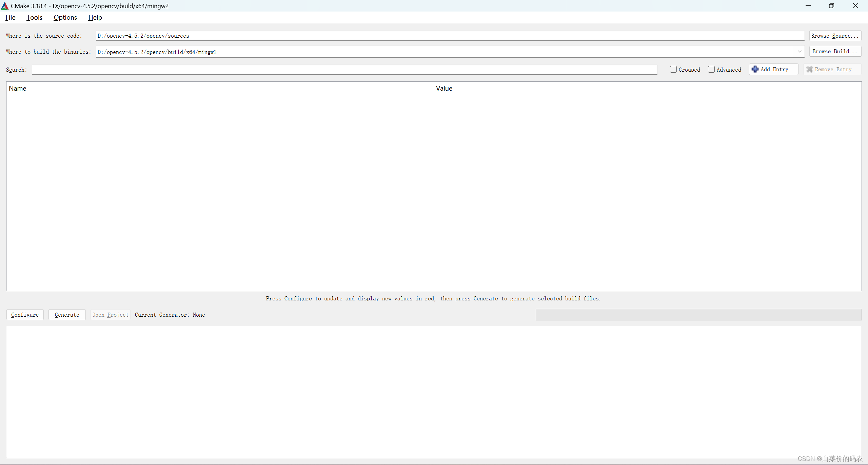Click the source code path field
Screen dimensions: 868x465
[450, 36]
